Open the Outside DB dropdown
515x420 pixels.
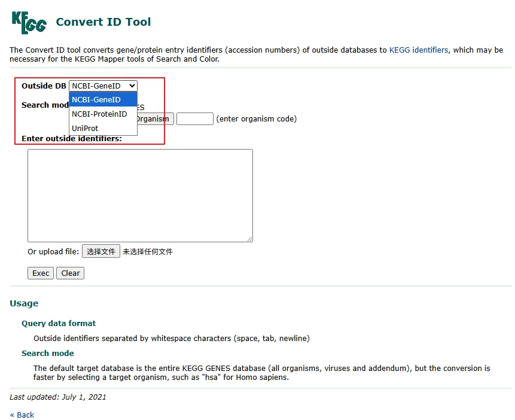point(103,86)
